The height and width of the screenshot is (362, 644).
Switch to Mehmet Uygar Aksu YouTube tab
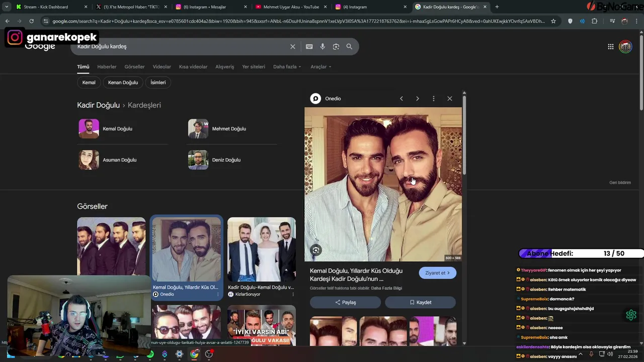click(x=291, y=7)
